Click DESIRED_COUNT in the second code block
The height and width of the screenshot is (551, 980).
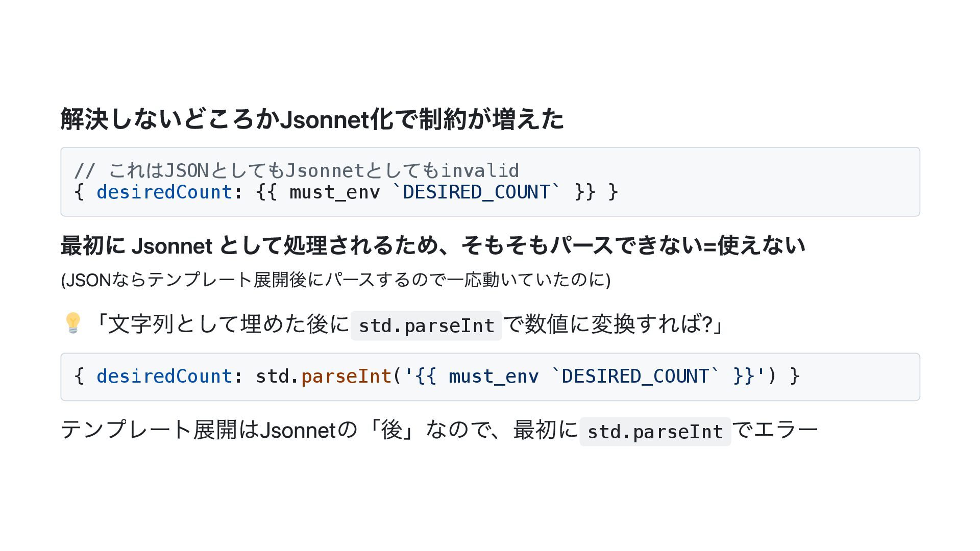coord(635,377)
